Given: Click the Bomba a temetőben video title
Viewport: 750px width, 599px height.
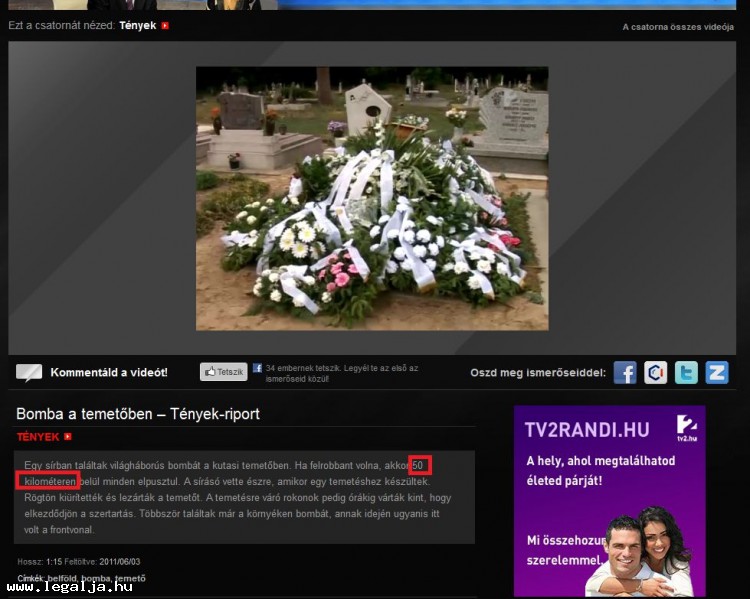Looking at the screenshot, I should [x=138, y=413].
